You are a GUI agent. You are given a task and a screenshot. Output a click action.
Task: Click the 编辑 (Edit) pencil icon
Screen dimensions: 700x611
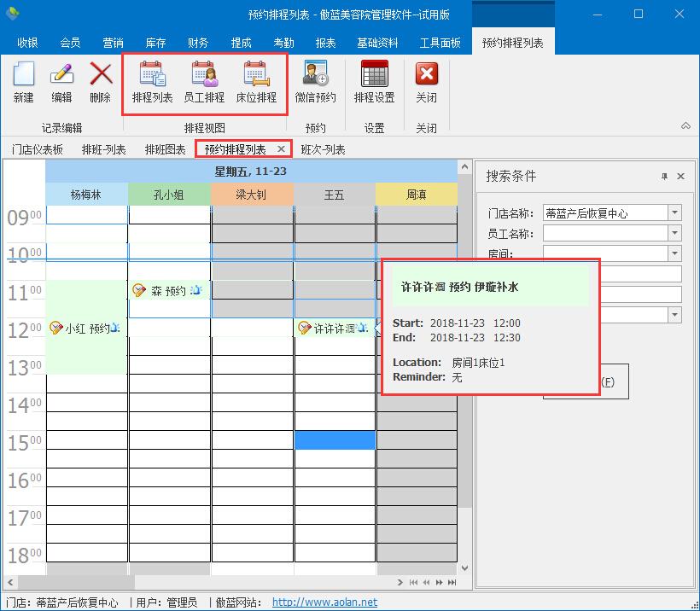pyautogui.click(x=61, y=82)
